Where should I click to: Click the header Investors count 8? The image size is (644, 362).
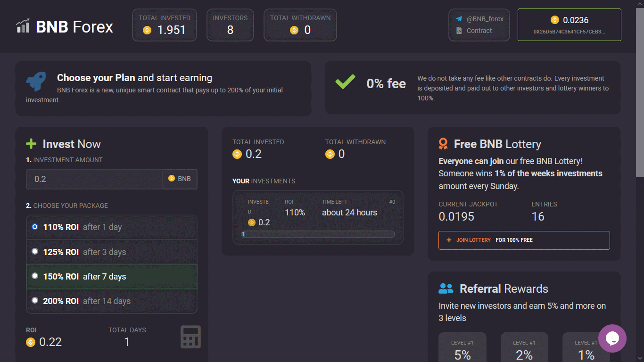(230, 30)
